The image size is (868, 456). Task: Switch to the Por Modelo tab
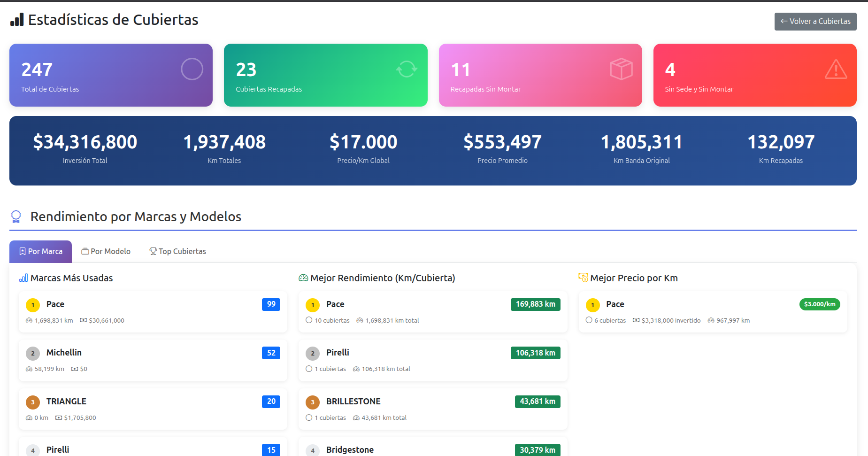click(x=106, y=251)
